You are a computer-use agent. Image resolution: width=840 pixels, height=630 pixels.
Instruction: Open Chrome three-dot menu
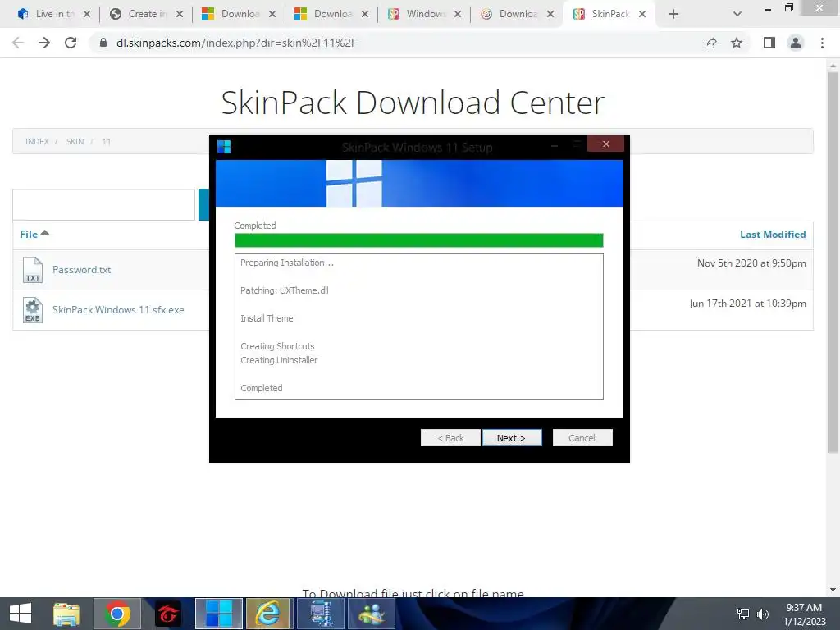coord(822,43)
